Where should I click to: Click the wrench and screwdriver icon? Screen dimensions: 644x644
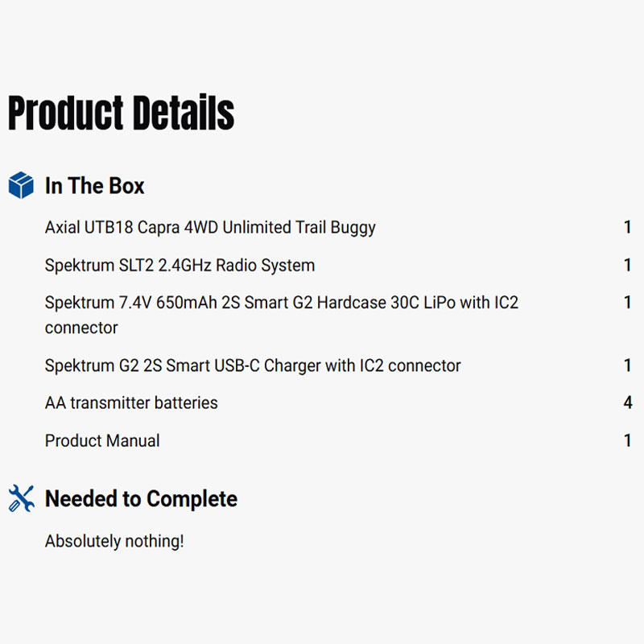coord(21,498)
